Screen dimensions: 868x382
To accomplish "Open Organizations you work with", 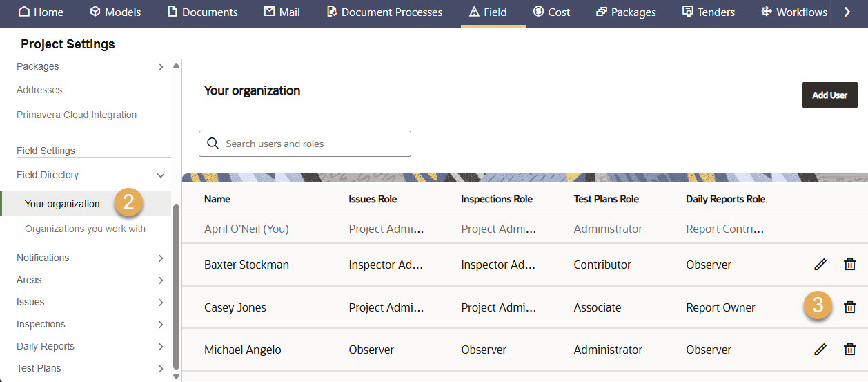I will 85,229.
